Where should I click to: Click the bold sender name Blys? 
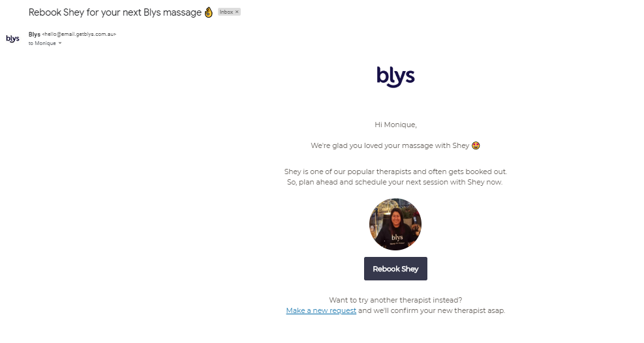35,35
